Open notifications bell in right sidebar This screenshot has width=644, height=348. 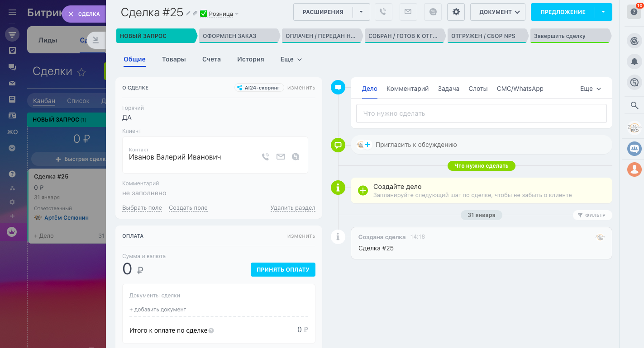pyautogui.click(x=634, y=61)
